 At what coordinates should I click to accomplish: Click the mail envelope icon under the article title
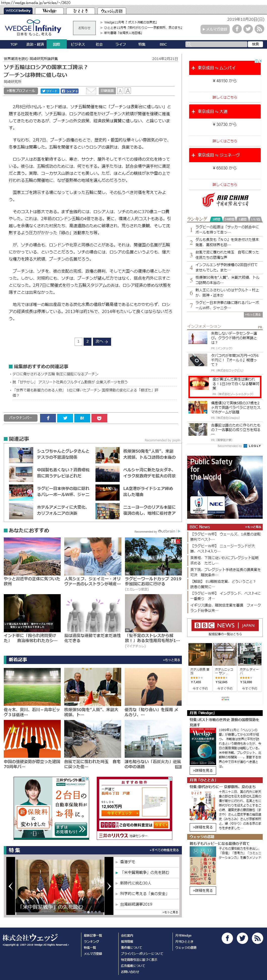point(91,91)
